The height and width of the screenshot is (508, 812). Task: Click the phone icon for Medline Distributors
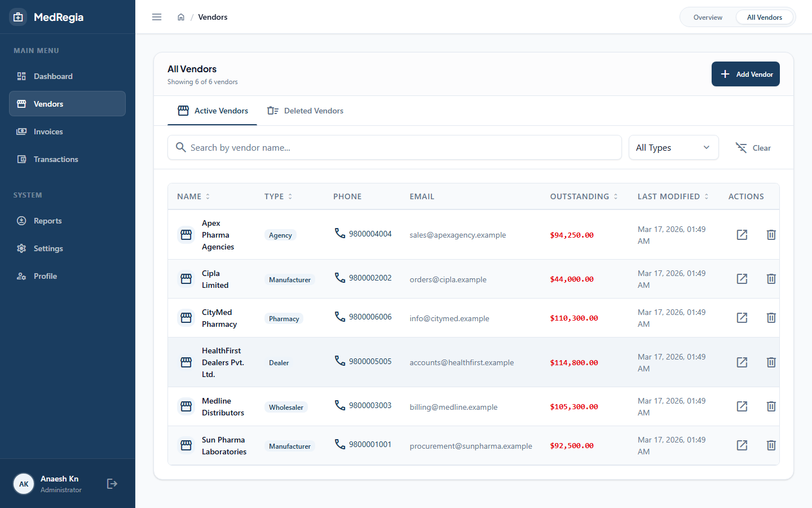tap(340, 405)
